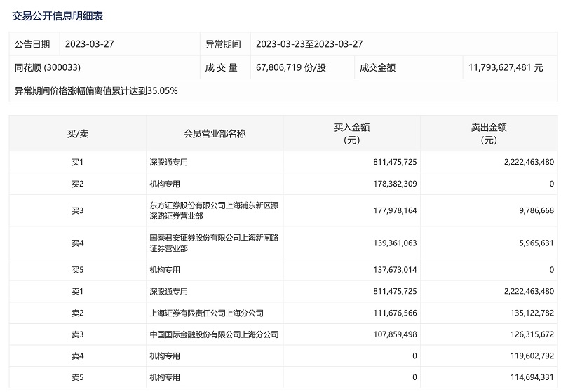
Task: Select the 成交金额 value 11,793,627,481 元
Action: 505,68
